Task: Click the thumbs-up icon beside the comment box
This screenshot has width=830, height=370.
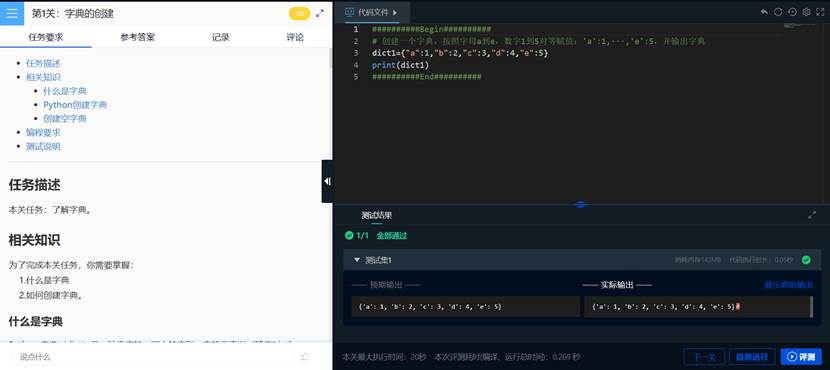Action: [x=305, y=357]
